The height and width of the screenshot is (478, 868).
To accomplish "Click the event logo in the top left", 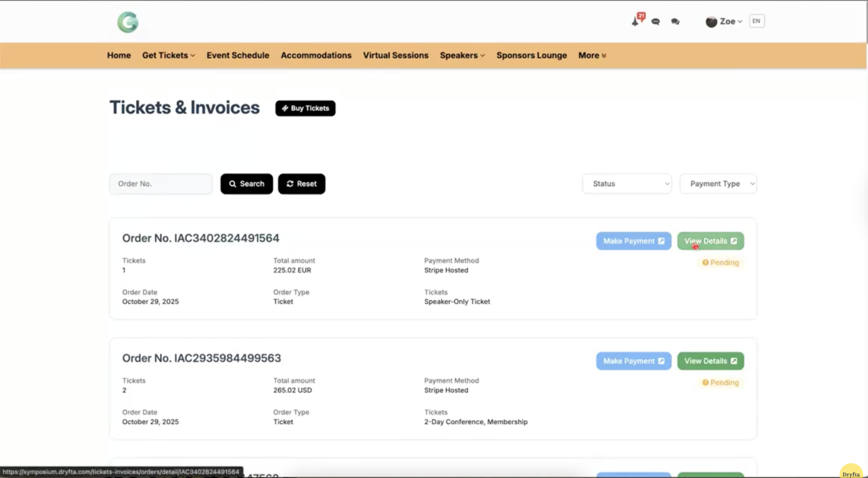I will (x=128, y=22).
